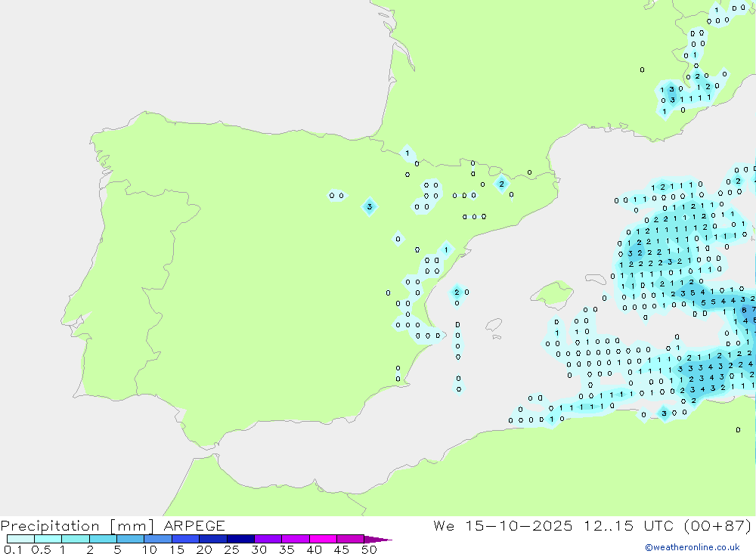Click the 'We 15-10-2025' date text
The width and height of the screenshot is (756, 554).
[x=503, y=525]
